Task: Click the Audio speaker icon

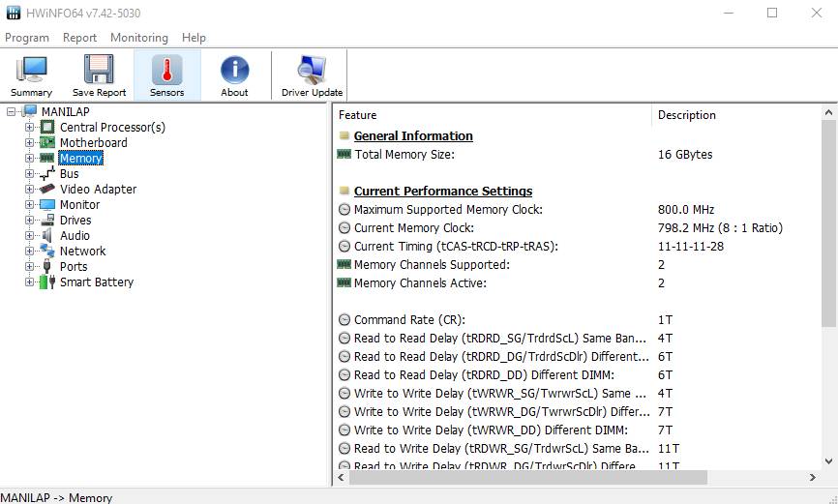Action: pyautogui.click(x=47, y=235)
